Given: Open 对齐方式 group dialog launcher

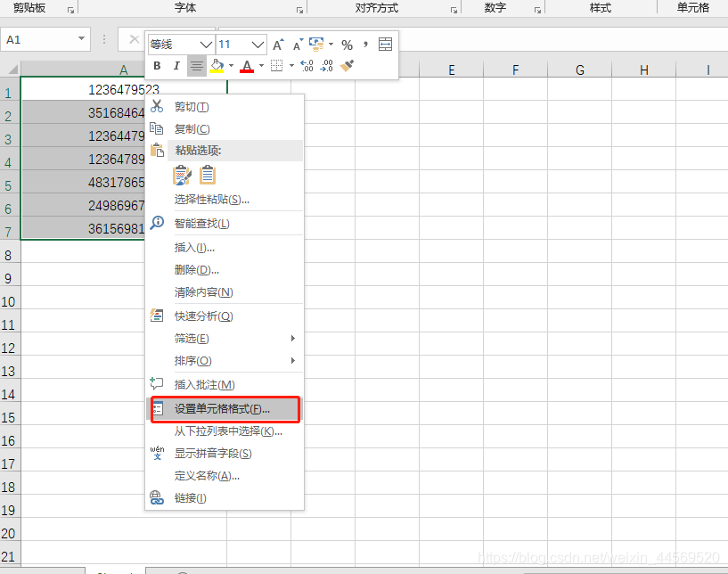Looking at the screenshot, I should [x=454, y=10].
